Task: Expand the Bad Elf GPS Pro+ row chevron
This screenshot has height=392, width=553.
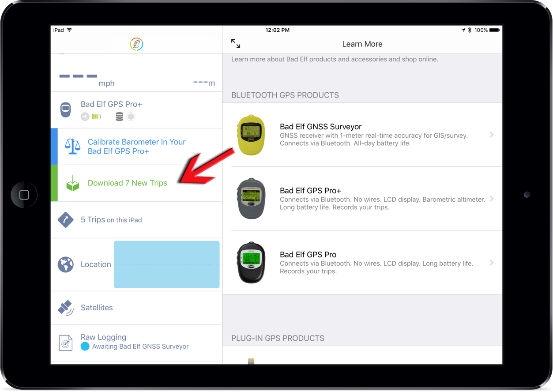Action: 492,199
